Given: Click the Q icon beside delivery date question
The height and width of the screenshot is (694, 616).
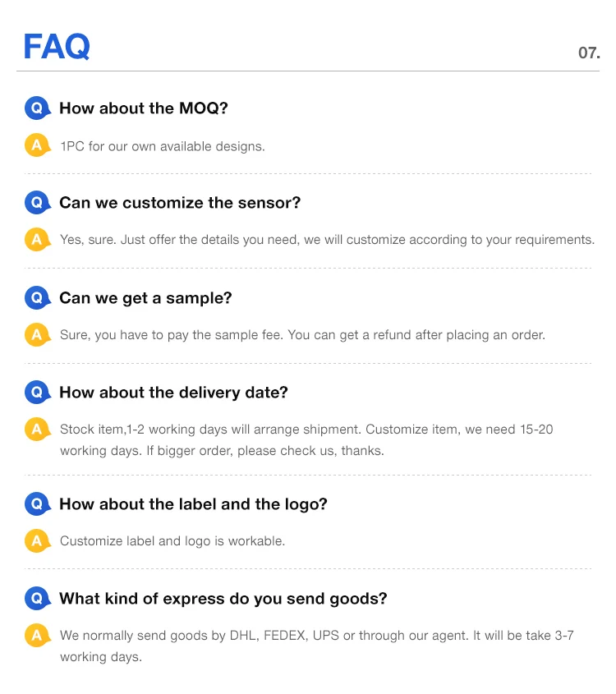Looking at the screenshot, I should click(37, 392).
